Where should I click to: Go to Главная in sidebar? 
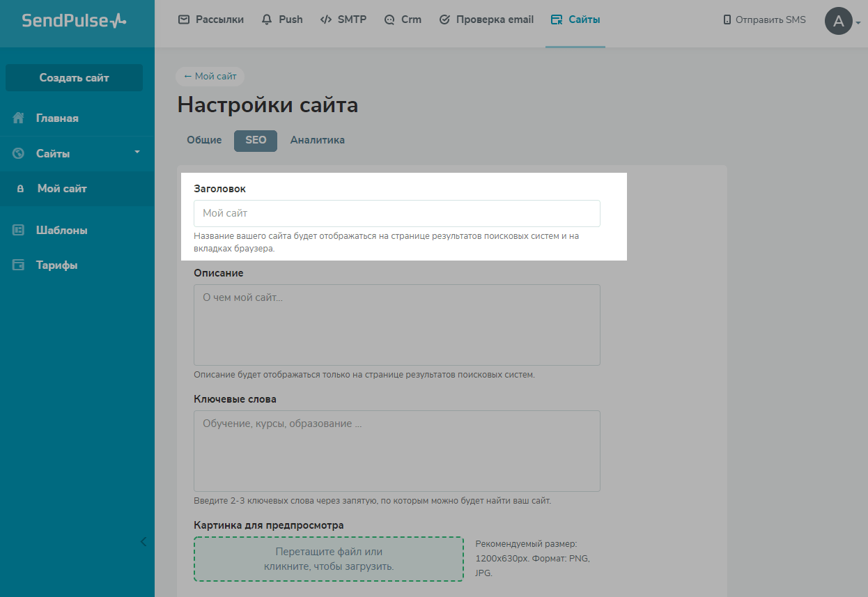pyautogui.click(x=57, y=118)
